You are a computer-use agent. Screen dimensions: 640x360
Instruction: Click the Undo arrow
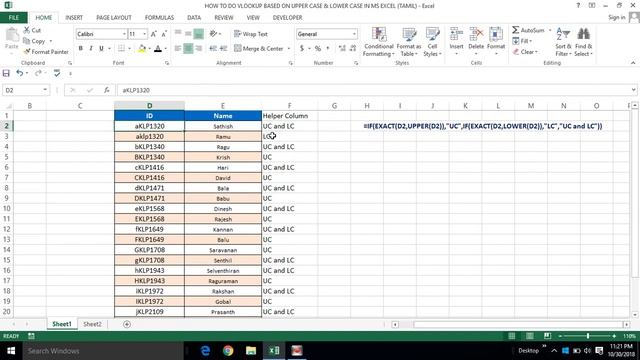click(x=20, y=73)
